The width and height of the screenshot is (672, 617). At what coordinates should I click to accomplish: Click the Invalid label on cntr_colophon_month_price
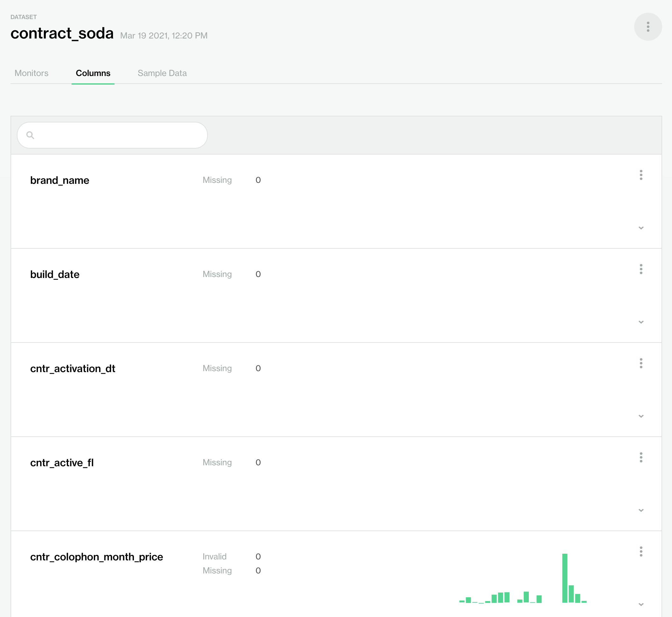point(215,556)
